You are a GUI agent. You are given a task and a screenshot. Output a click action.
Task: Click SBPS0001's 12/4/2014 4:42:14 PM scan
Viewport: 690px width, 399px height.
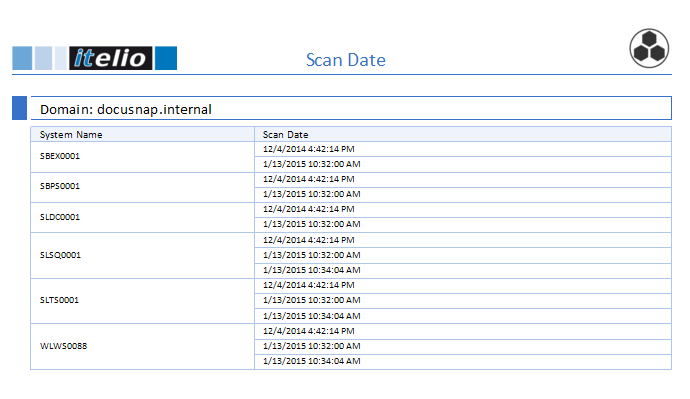(308, 179)
